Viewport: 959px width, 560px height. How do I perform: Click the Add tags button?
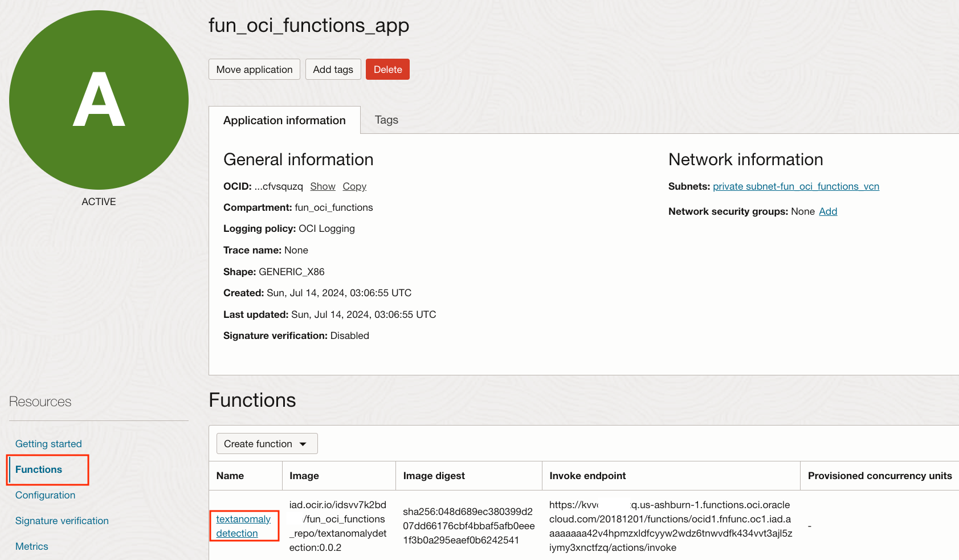coord(333,70)
